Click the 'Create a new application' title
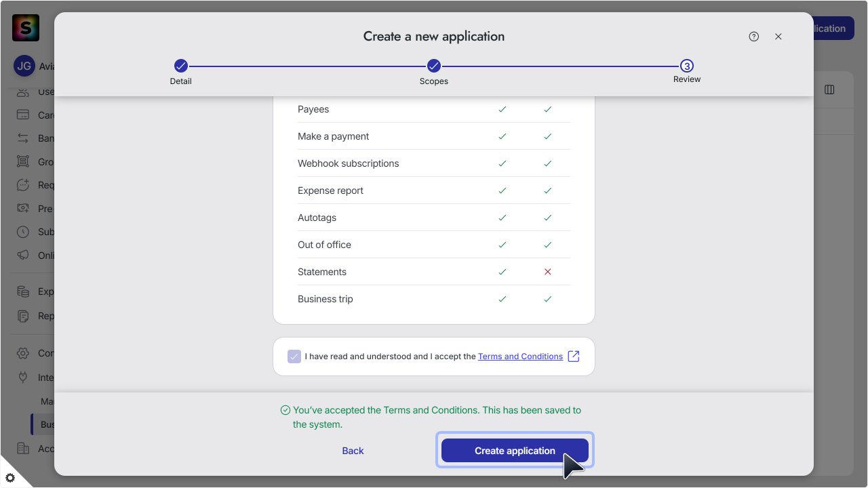The image size is (868, 488). coord(434,37)
